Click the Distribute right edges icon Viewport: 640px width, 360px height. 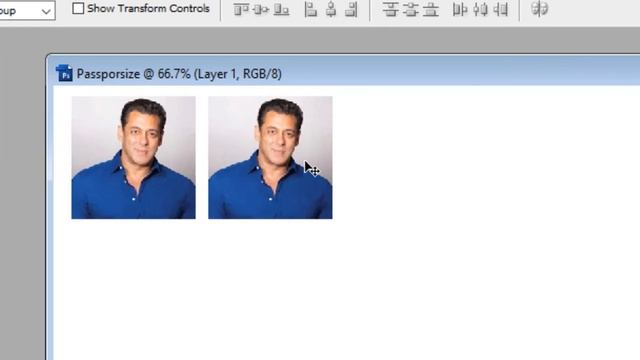(x=500, y=9)
